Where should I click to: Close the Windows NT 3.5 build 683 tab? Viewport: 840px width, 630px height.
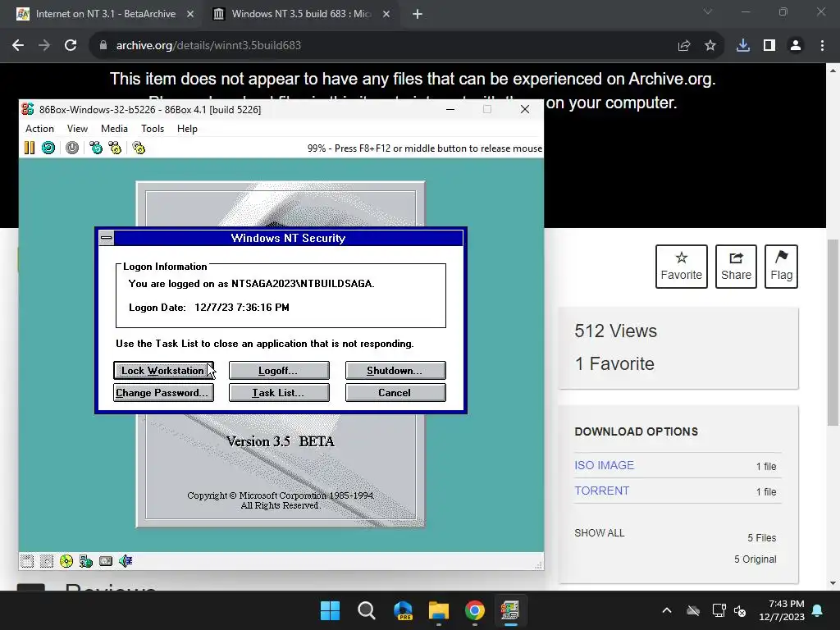(x=386, y=14)
